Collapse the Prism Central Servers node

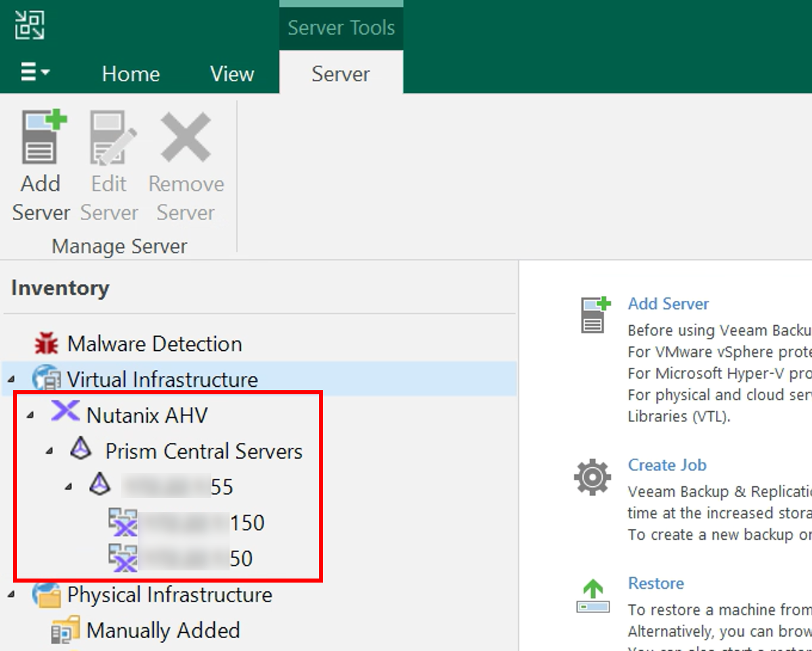click(x=49, y=451)
